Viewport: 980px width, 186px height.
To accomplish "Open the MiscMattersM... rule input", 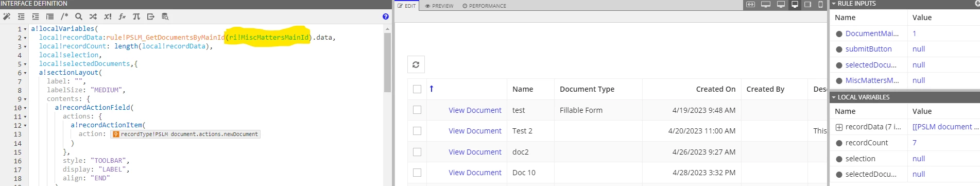I will [x=872, y=80].
